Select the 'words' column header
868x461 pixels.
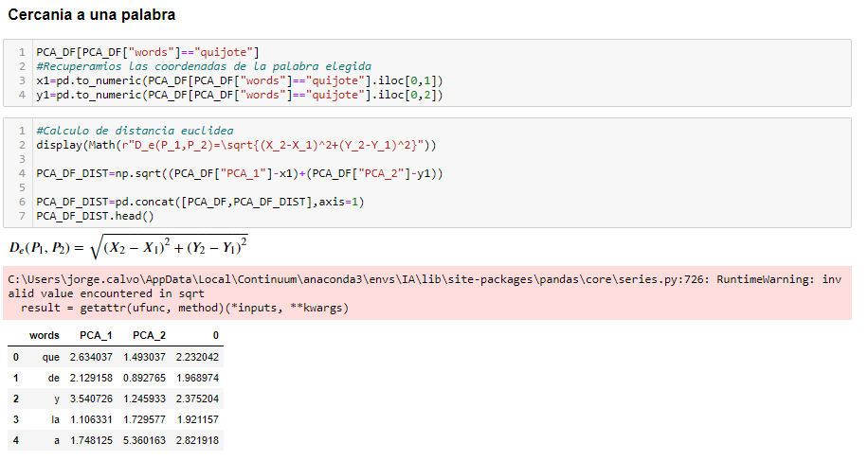[45, 335]
